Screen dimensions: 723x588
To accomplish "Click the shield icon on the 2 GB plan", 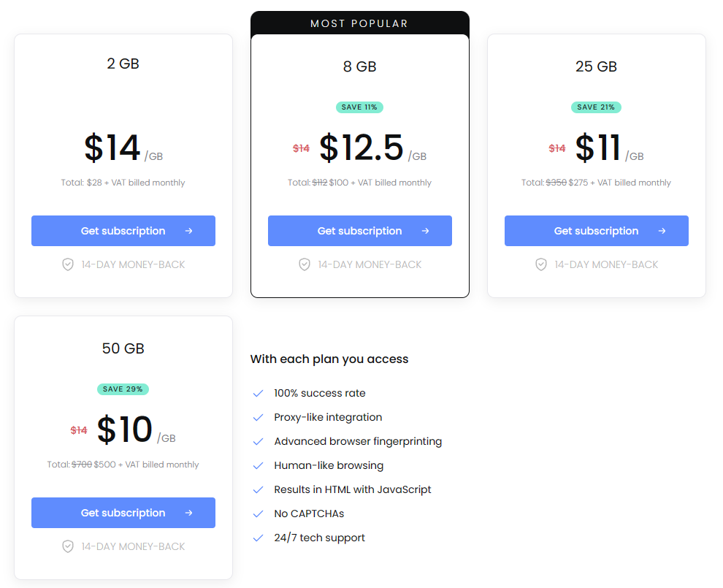I will coord(68,264).
